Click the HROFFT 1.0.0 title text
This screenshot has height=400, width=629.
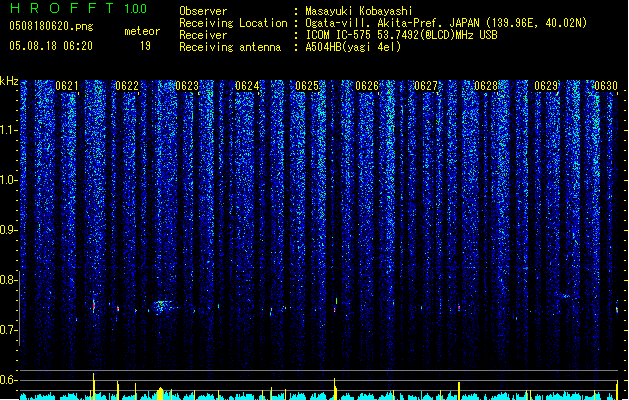point(79,8)
